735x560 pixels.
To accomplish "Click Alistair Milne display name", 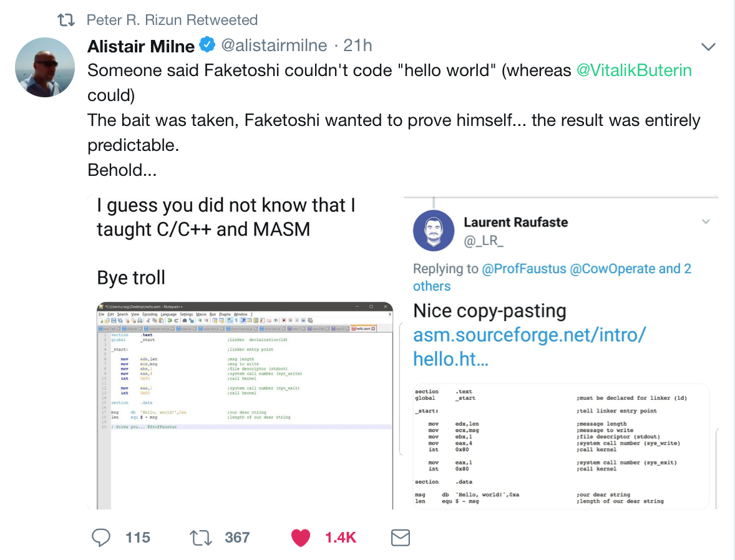I will (x=140, y=46).
